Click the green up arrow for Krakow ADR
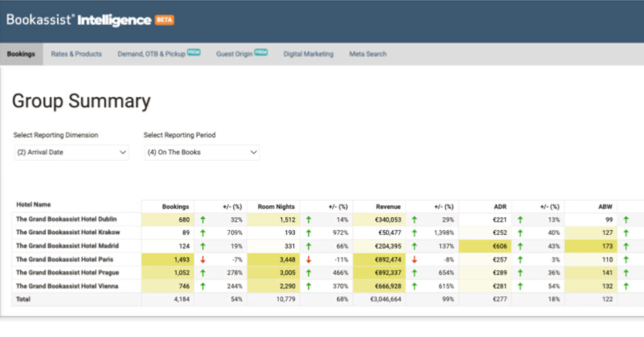Image resolution: width=644 pixels, height=337 pixels. click(520, 233)
